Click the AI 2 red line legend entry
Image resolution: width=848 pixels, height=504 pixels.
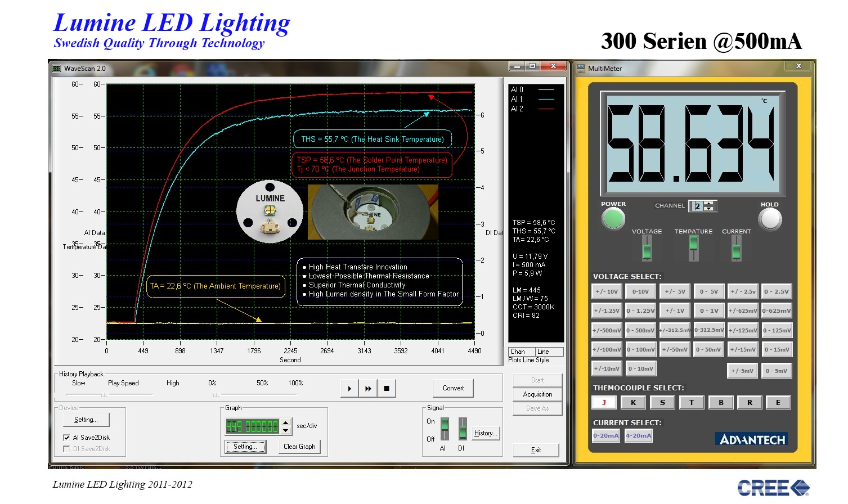point(532,109)
